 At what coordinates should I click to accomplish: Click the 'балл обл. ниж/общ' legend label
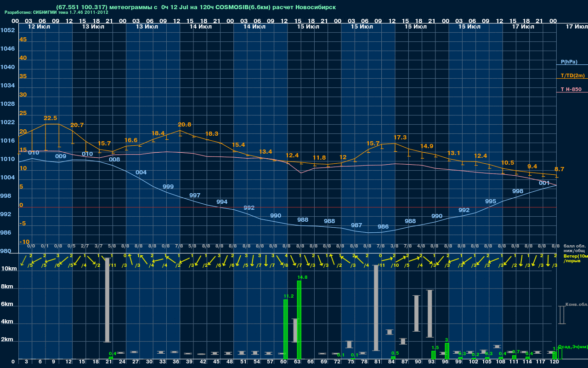click(575, 248)
